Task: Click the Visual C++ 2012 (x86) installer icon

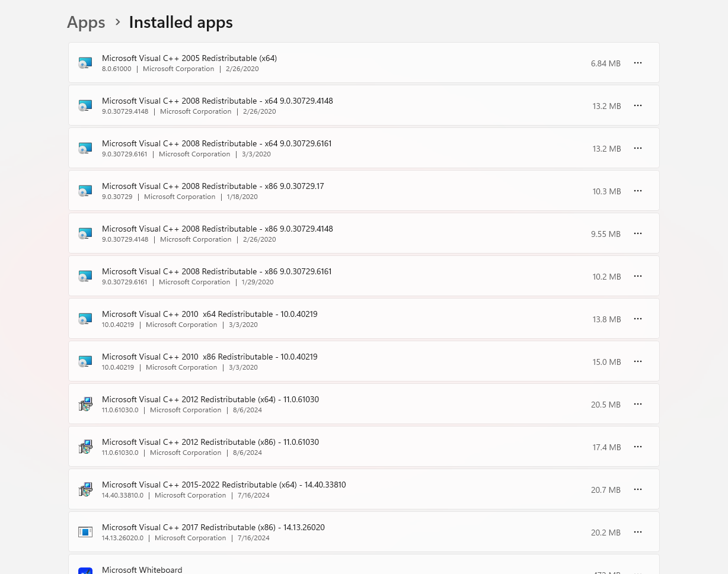Action: 85,447
